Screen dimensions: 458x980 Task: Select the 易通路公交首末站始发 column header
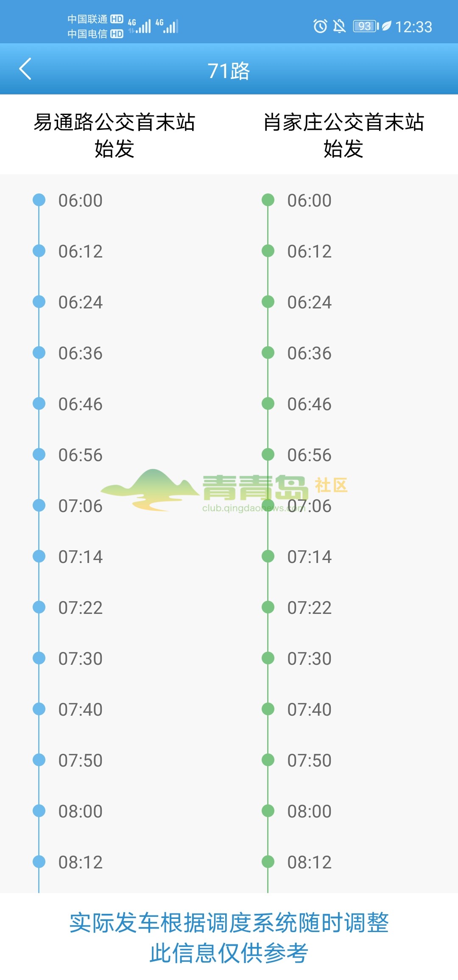(114, 135)
